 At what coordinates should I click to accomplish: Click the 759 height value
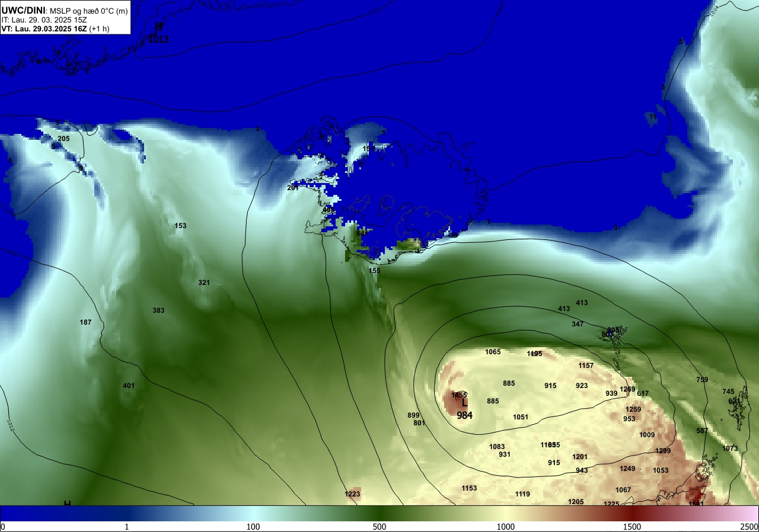(702, 380)
